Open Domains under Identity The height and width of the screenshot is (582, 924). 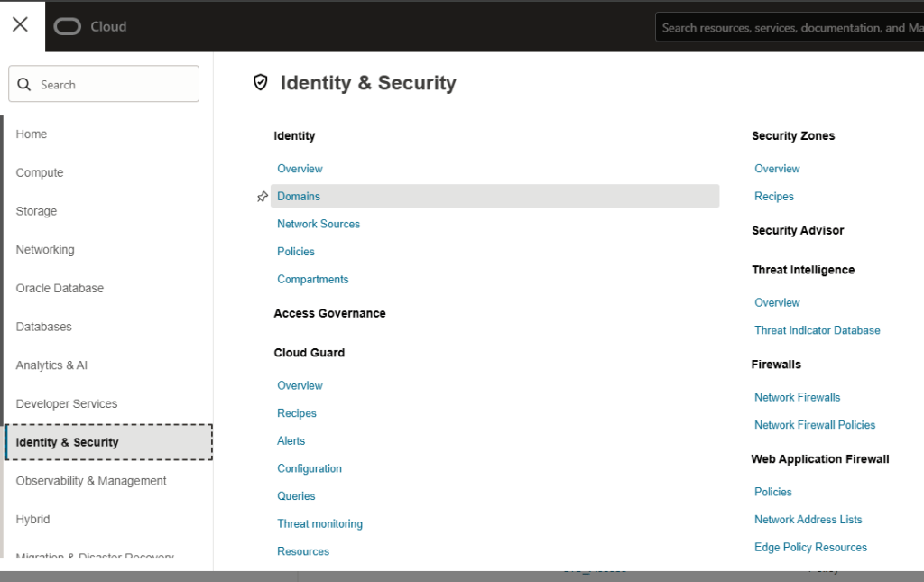pyautogui.click(x=299, y=197)
